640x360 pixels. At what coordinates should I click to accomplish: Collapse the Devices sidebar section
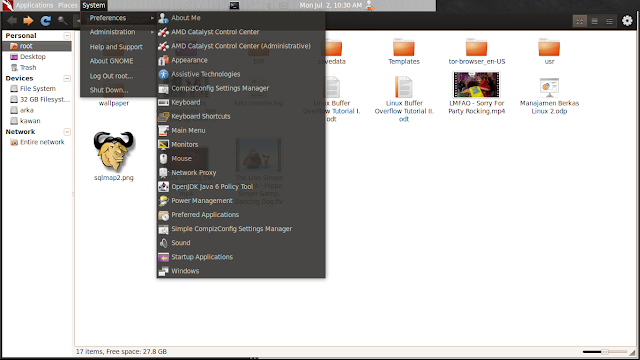coord(67,78)
